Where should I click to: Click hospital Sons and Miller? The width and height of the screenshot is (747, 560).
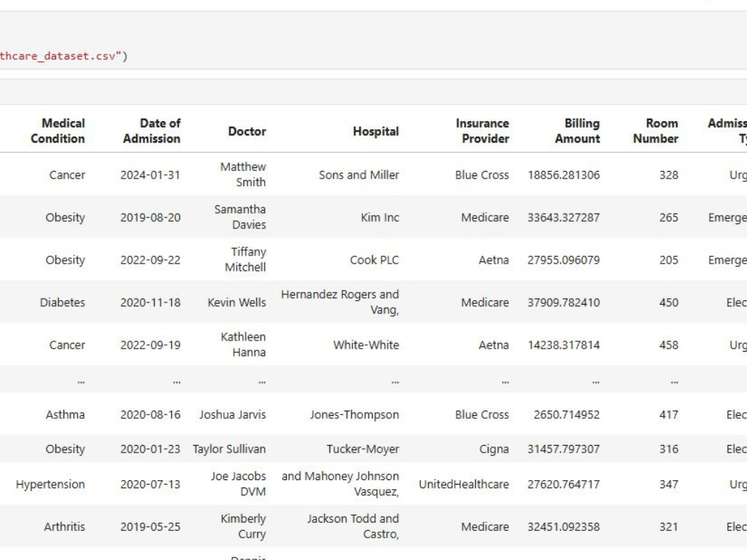click(x=359, y=175)
